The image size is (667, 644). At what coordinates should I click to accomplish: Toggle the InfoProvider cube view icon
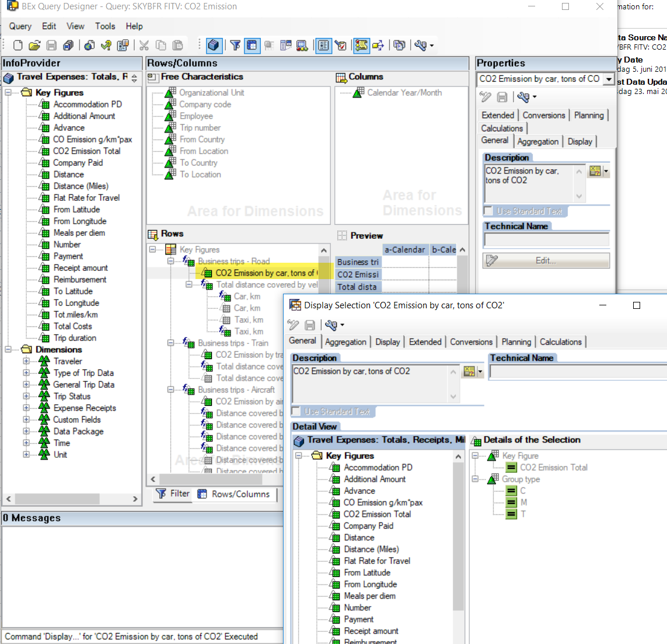(214, 45)
